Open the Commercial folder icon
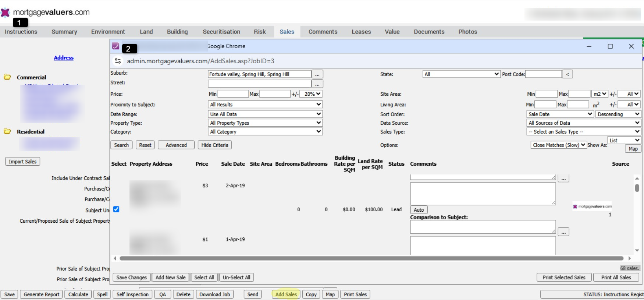The height and width of the screenshot is (300, 644). [7, 77]
